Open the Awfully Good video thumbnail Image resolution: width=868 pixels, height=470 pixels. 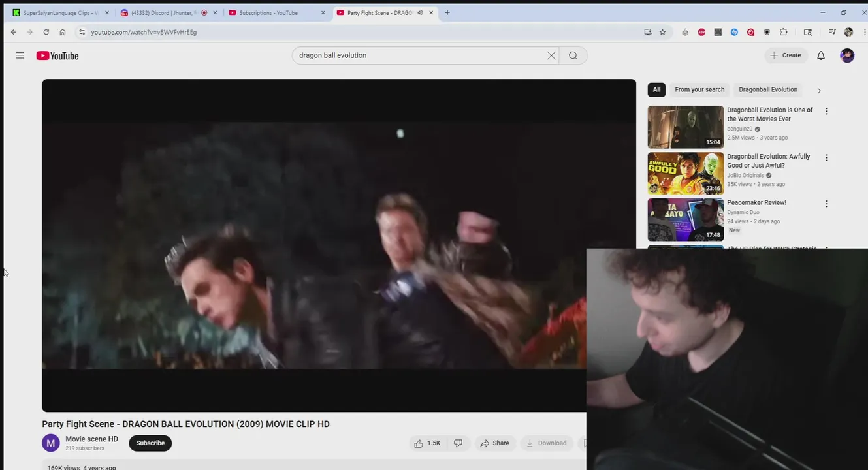tap(685, 174)
